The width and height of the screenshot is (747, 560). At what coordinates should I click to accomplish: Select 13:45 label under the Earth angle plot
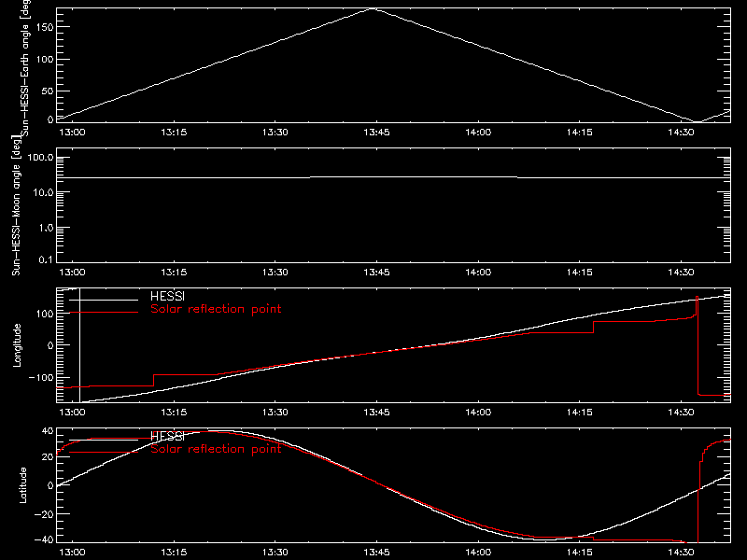(x=377, y=133)
